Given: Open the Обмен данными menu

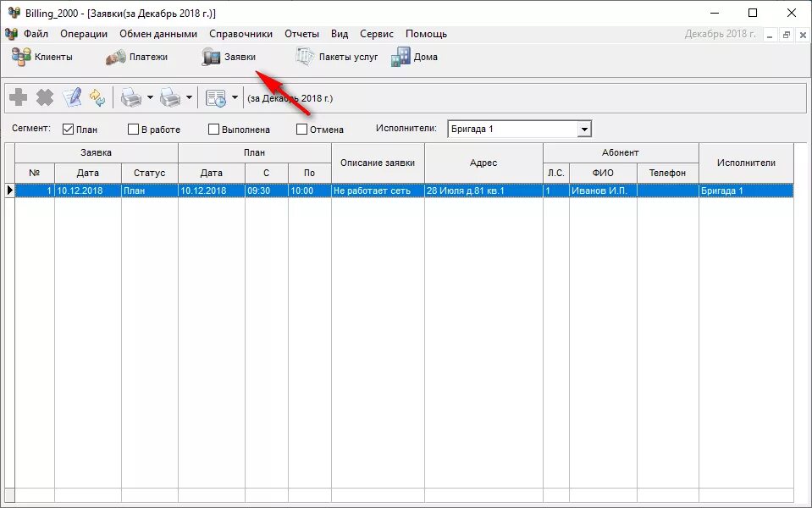Looking at the screenshot, I should [x=158, y=34].
